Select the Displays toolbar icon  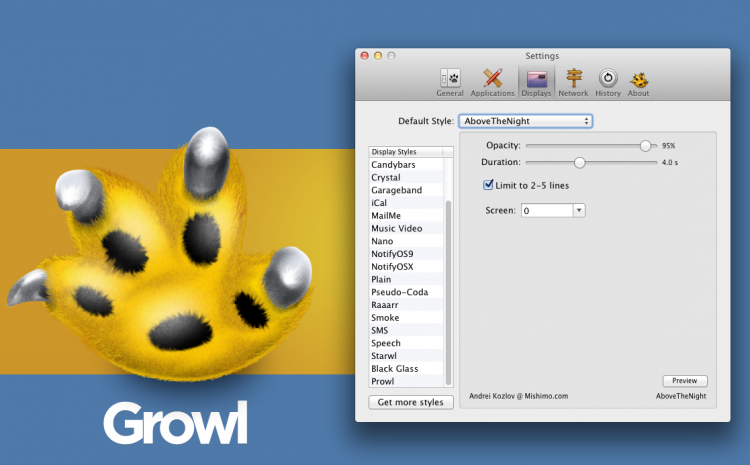tap(536, 82)
